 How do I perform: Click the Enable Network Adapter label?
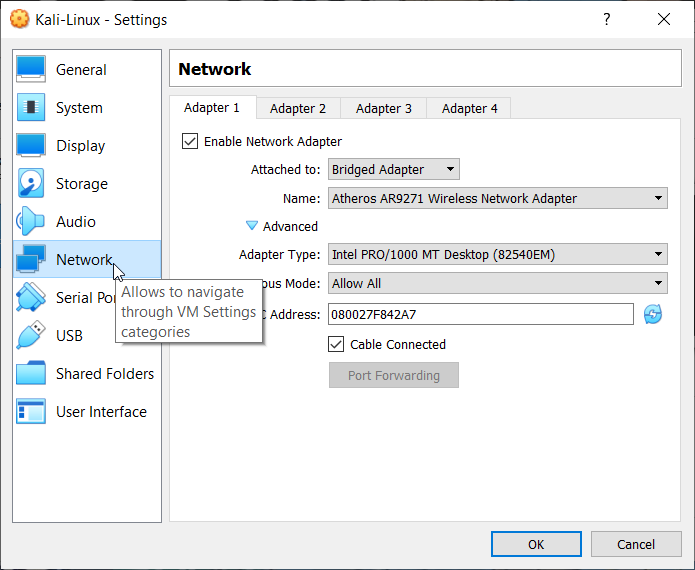coord(273,141)
